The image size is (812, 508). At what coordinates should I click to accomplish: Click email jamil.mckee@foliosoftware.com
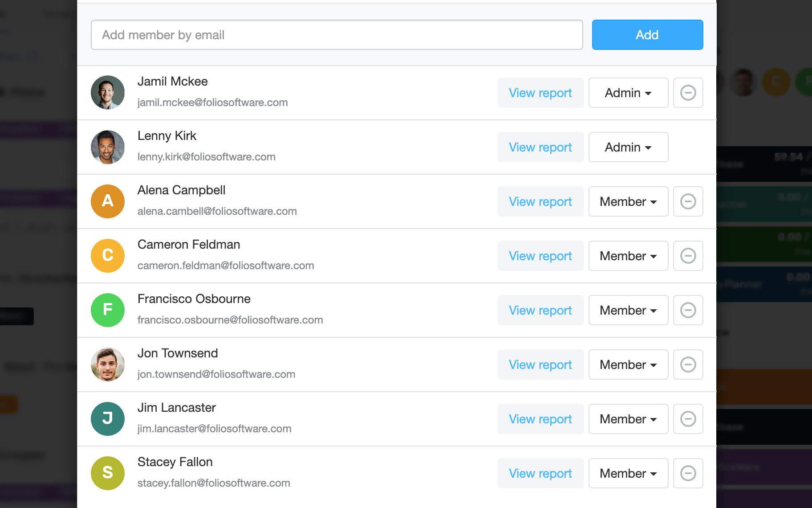coord(213,102)
